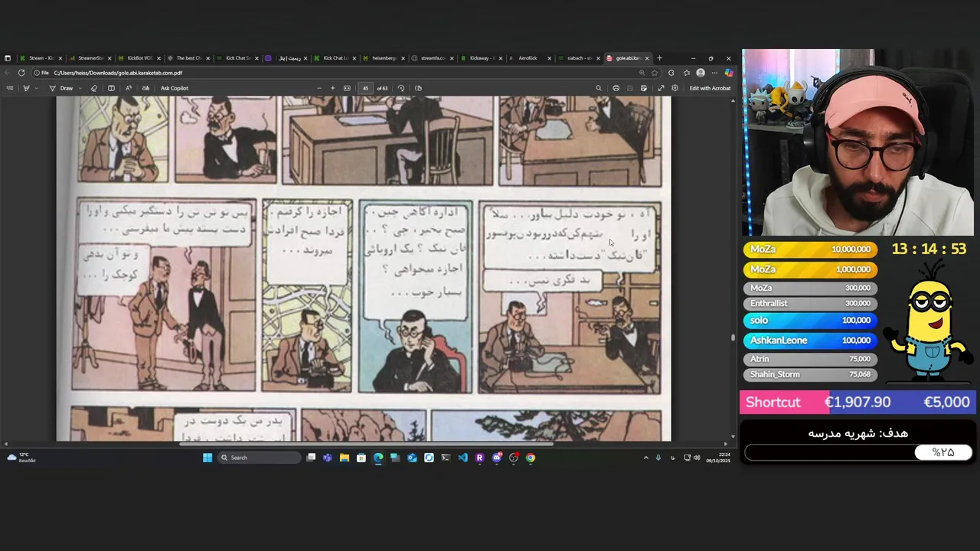Screen dimensions: 980x551
Task: Click the fit to width icon
Action: [x=348, y=88]
